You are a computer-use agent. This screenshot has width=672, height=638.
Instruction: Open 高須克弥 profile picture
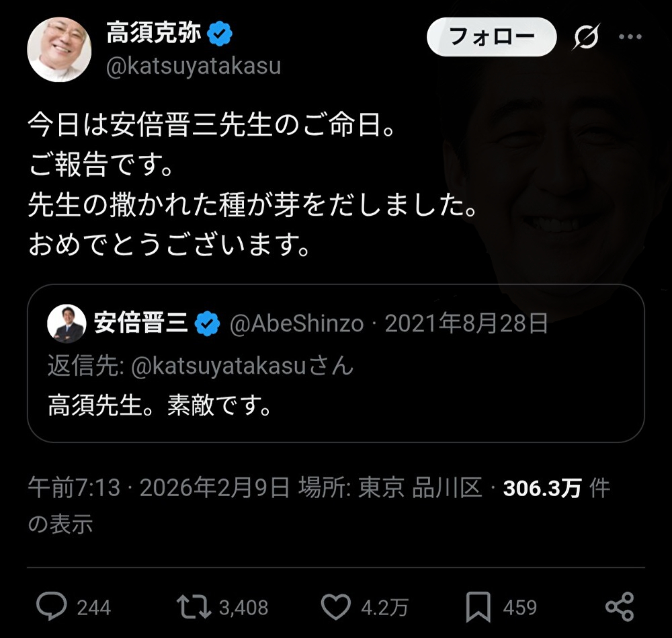(59, 50)
